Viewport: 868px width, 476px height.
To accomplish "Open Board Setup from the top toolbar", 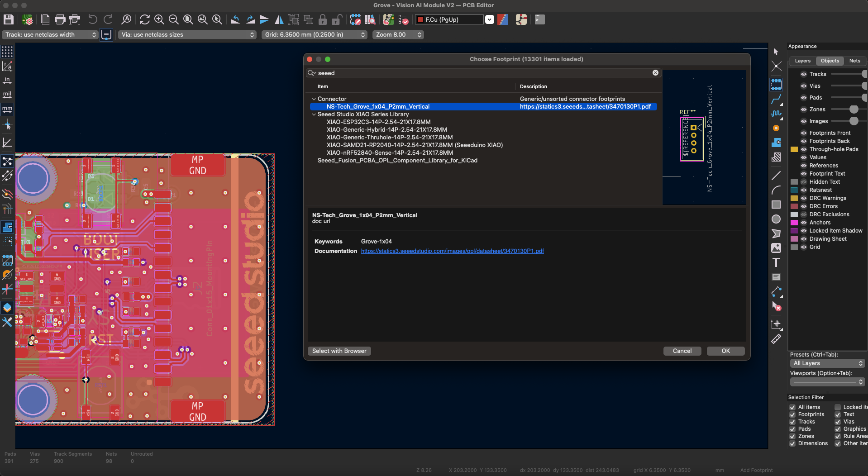I will 28,19.
